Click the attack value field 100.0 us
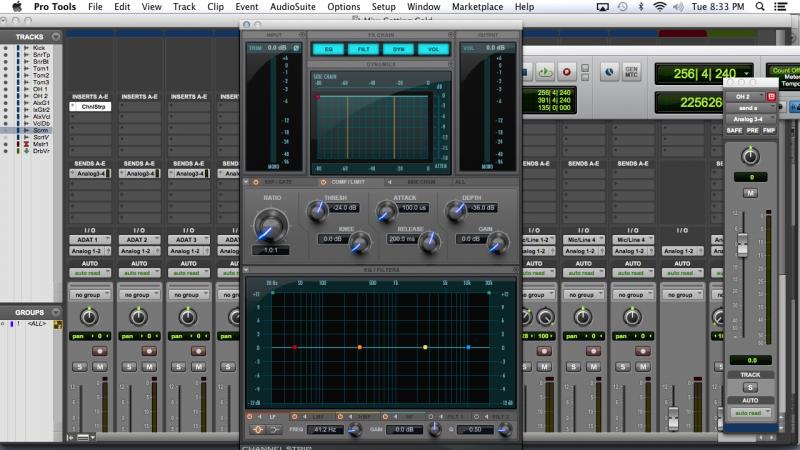Image resolution: width=800 pixels, height=450 pixels. click(x=414, y=208)
